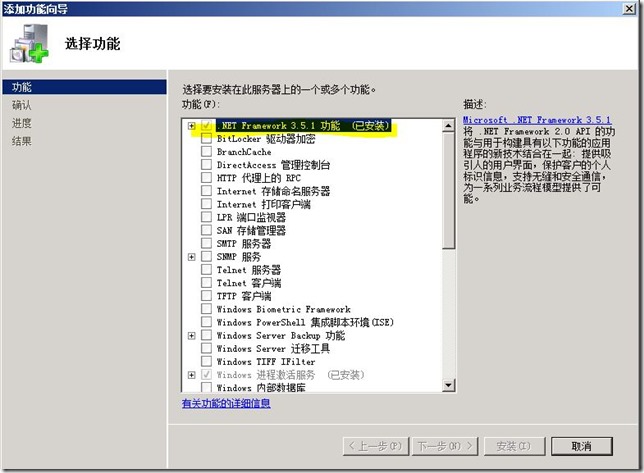Open the Microsoft .NET Framework 3.5.1 link
644x473 pixels.
pos(537,120)
